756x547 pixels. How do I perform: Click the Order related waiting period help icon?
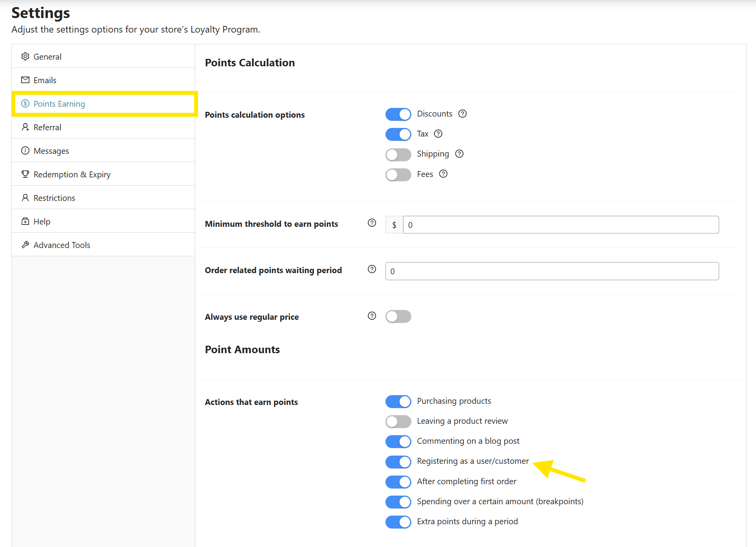click(x=372, y=269)
